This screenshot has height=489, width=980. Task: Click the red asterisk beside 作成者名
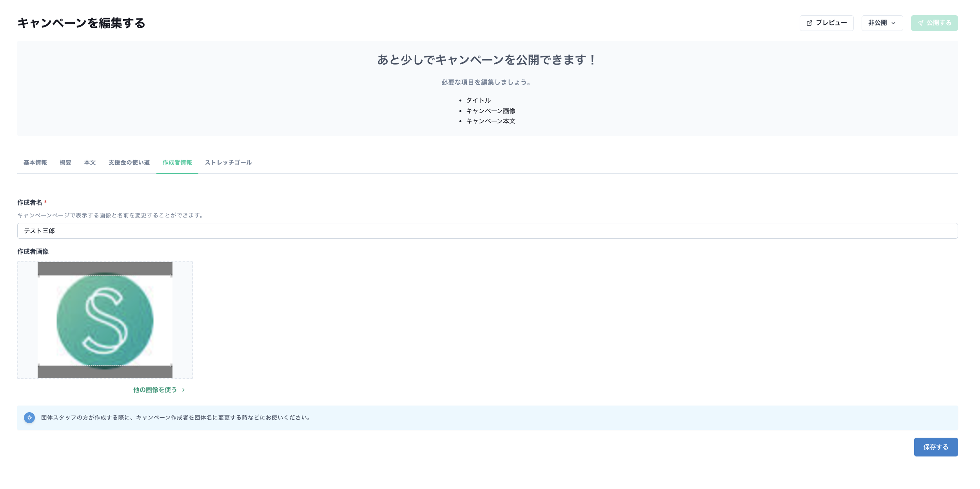point(46,202)
